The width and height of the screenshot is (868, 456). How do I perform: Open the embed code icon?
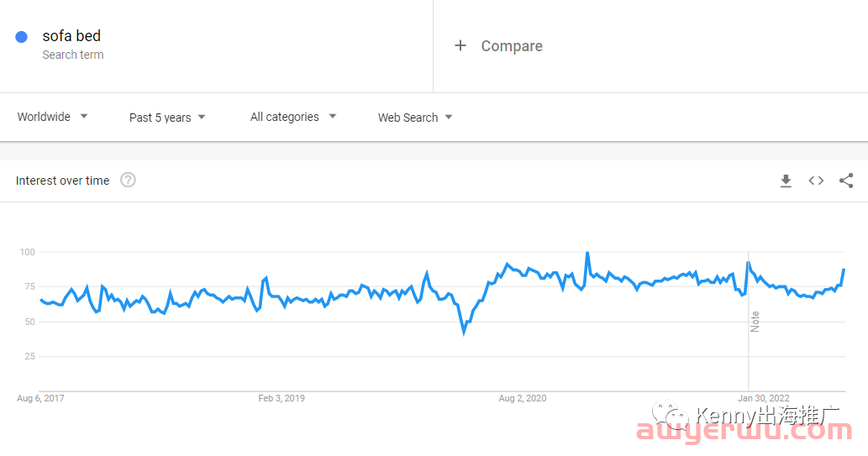[816, 181]
